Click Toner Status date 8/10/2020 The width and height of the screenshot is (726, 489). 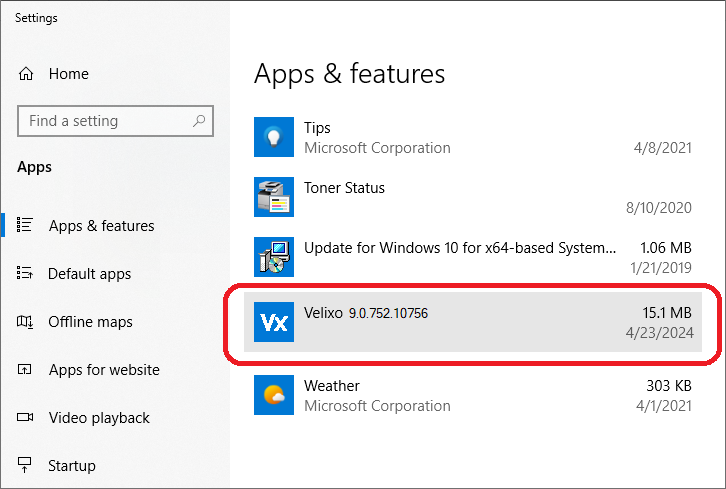659,207
